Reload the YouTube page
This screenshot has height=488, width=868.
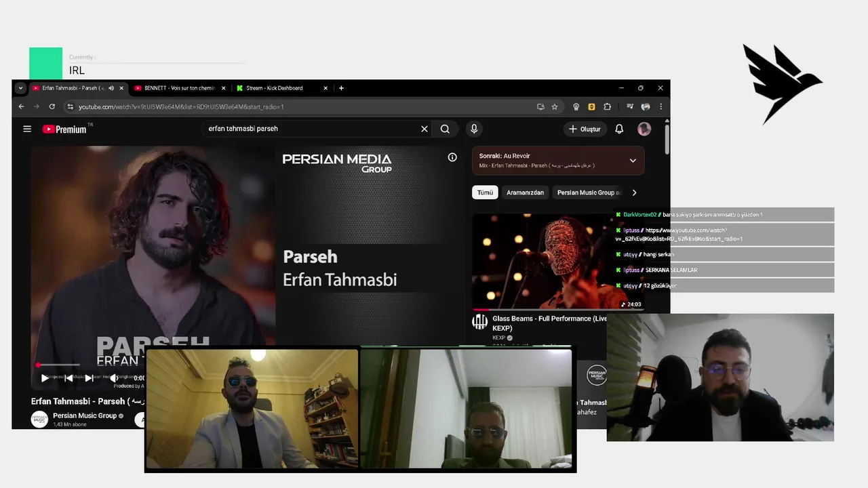tap(52, 106)
